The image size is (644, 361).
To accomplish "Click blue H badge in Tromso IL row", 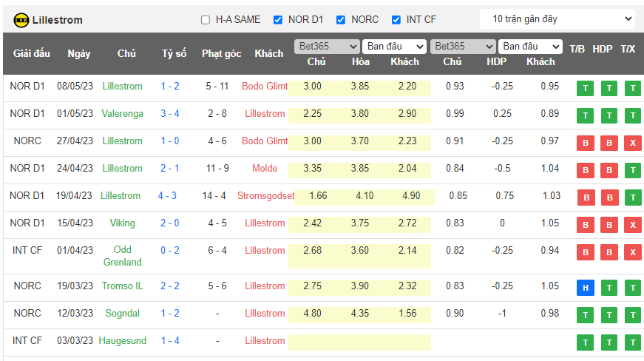I will point(585,289).
